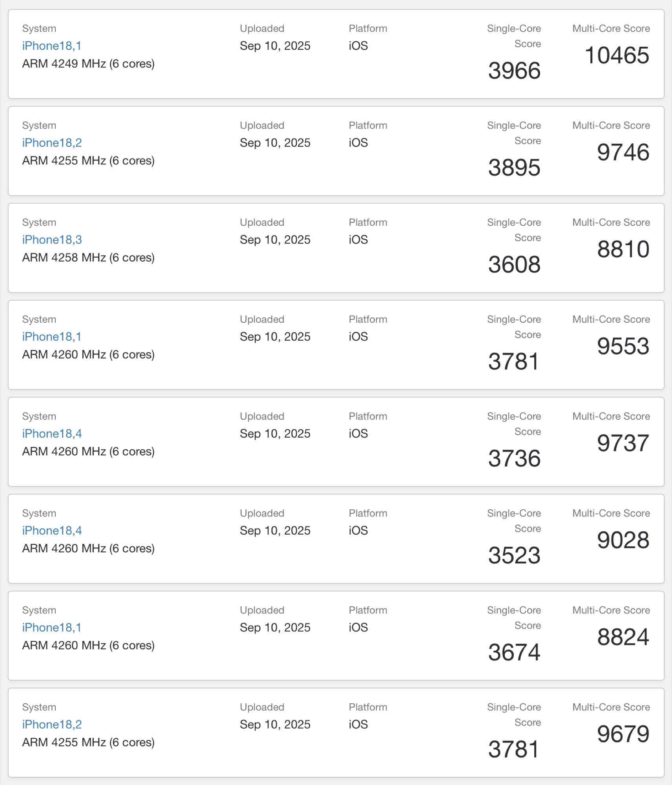The width and height of the screenshot is (672, 785).
Task: Click the 3674 single-core score
Action: 514,652
